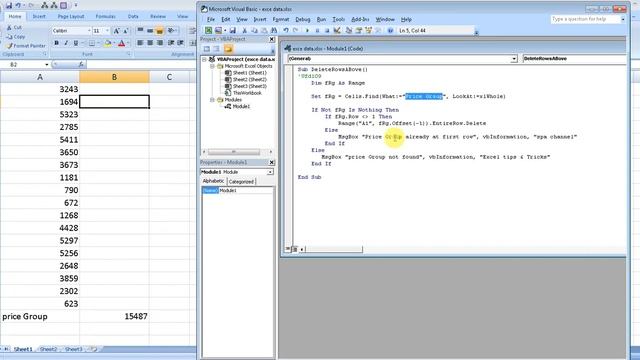Open Tools menu in VBA editor
Screen dimensions: 640x360
click(x=338, y=19)
